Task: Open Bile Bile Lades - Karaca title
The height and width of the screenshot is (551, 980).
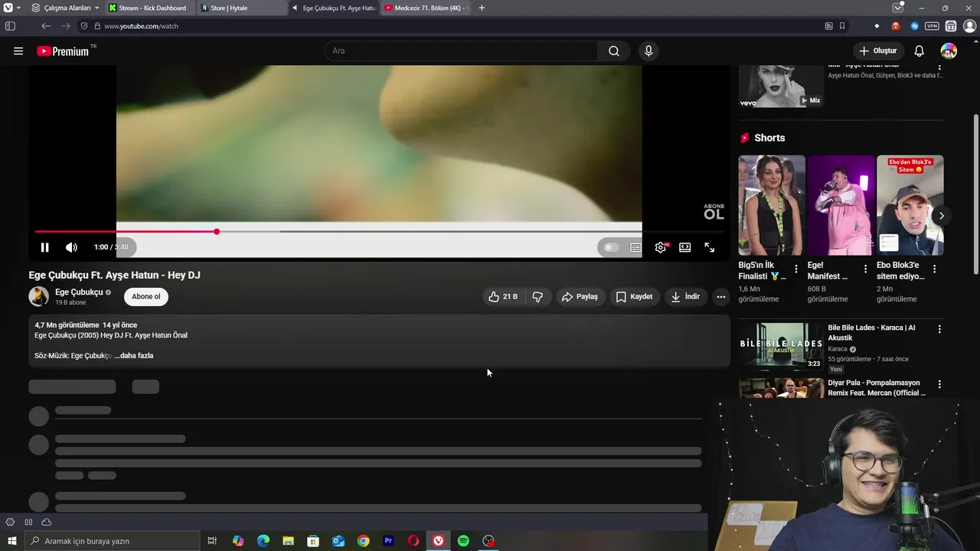Action: [x=871, y=332]
